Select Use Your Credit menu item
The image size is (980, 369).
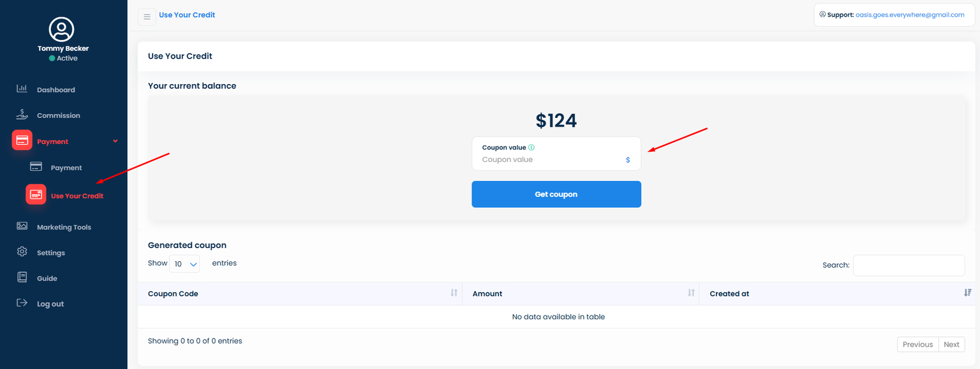click(x=77, y=196)
